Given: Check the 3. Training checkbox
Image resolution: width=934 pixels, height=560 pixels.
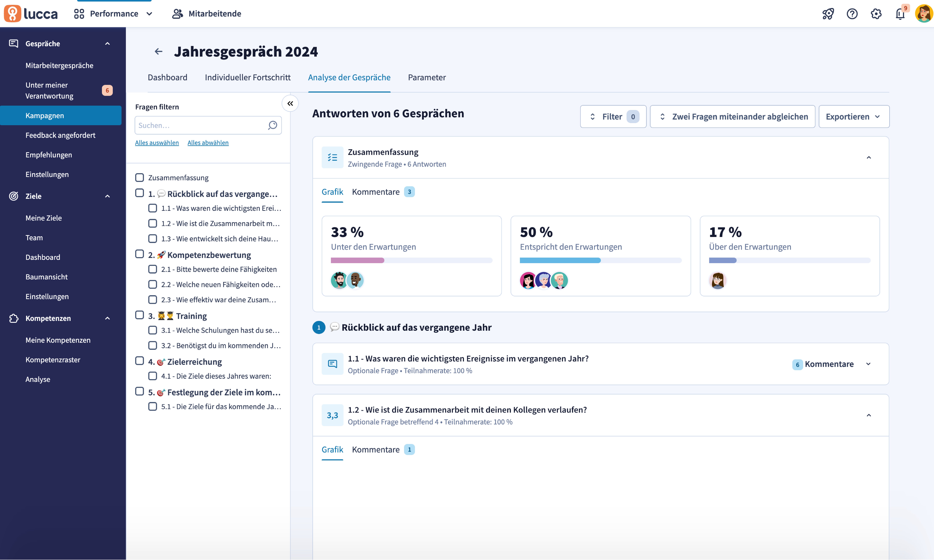Looking at the screenshot, I should (x=140, y=315).
